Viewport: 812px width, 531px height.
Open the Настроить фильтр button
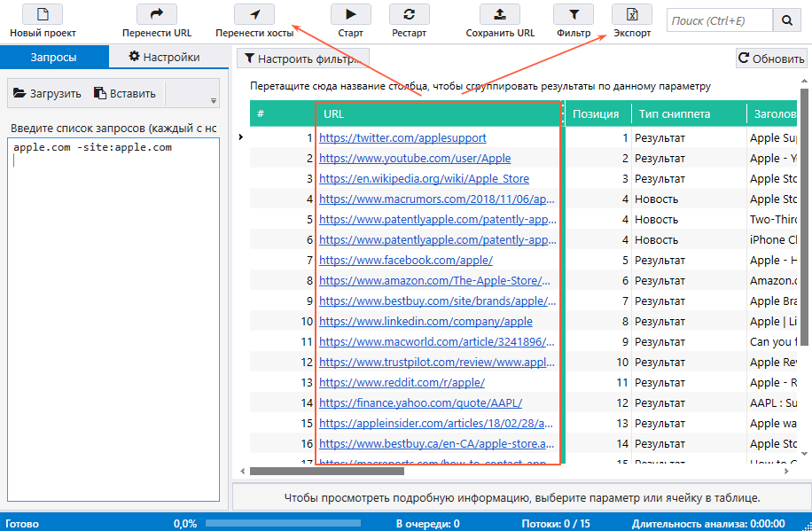click(x=302, y=59)
